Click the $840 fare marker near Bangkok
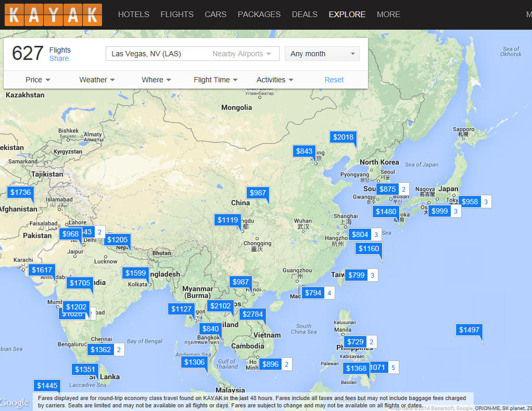 tap(210, 329)
